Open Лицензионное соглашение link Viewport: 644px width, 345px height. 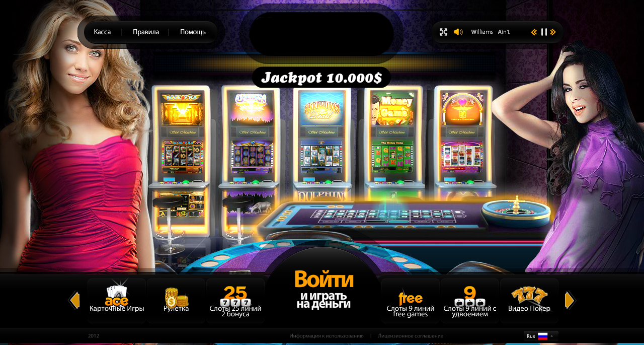coord(411,336)
